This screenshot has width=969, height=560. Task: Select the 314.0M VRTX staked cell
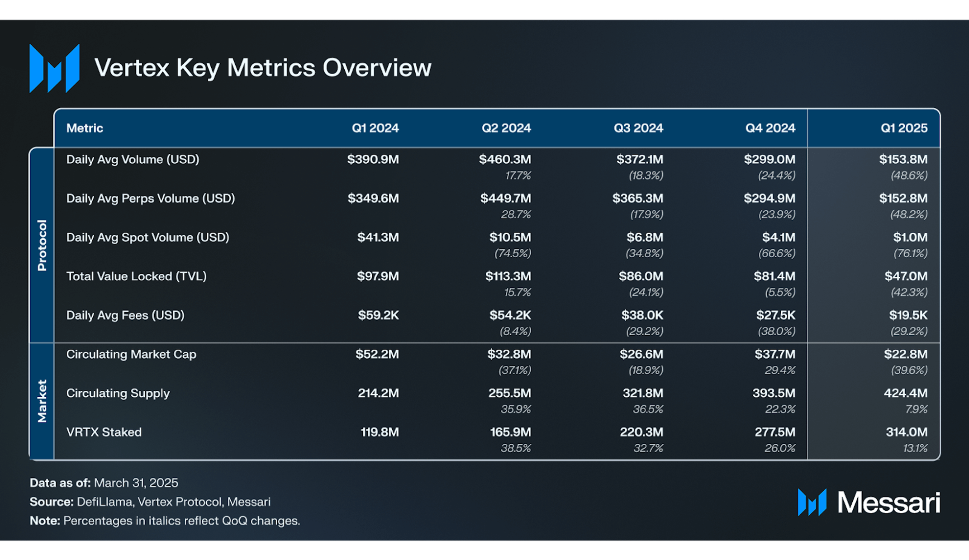pyautogui.click(x=907, y=432)
